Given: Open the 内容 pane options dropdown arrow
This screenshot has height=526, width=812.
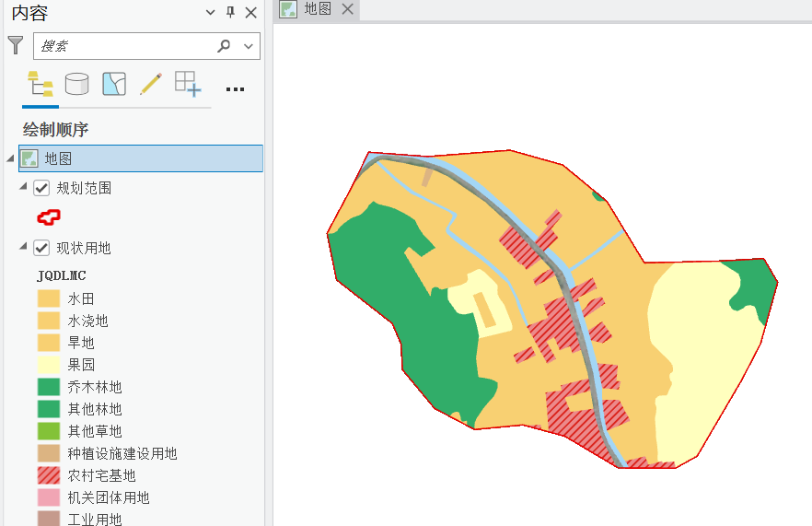Looking at the screenshot, I should (x=210, y=13).
